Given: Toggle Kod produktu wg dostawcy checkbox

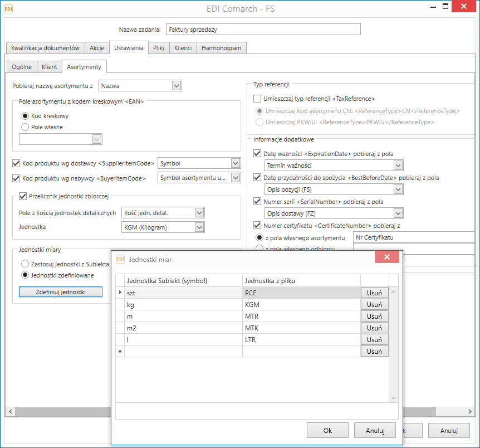Looking at the screenshot, I should (x=16, y=163).
